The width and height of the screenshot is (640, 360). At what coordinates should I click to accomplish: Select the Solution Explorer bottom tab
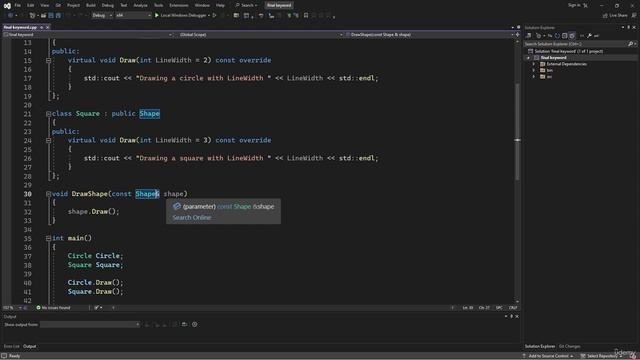pos(540,347)
